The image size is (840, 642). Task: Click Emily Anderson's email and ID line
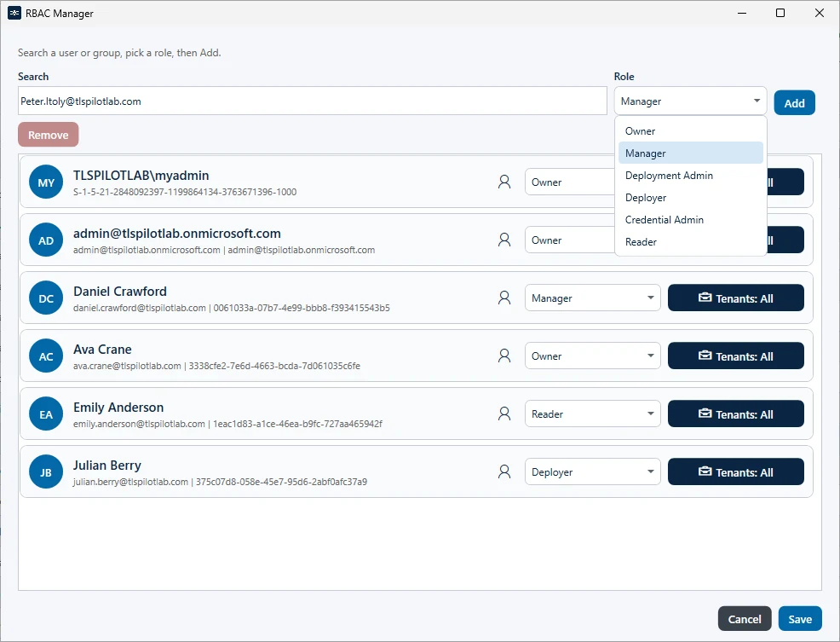(227, 424)
